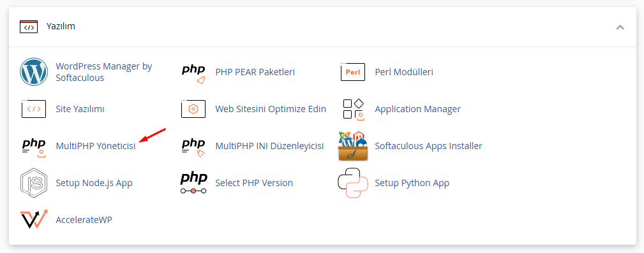Open the Application Manager link
This screenshot has height=253, width=644.
[417, 109]
